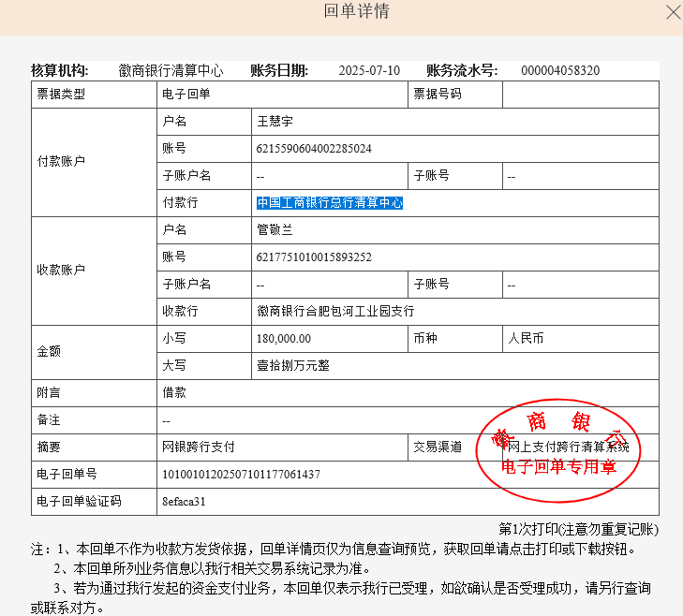Viewport: 683px width, 616px height.
Task: Click the verification code 8efaca31
Action: [184, 502]
